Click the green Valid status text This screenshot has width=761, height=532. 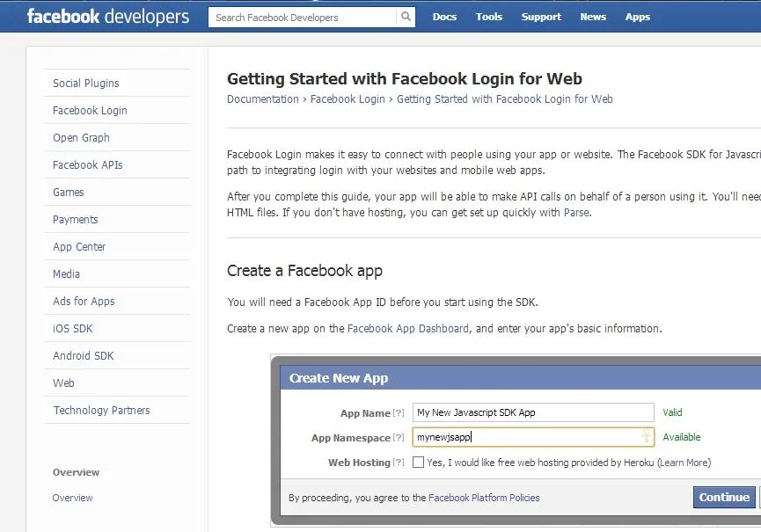point(672,412)
